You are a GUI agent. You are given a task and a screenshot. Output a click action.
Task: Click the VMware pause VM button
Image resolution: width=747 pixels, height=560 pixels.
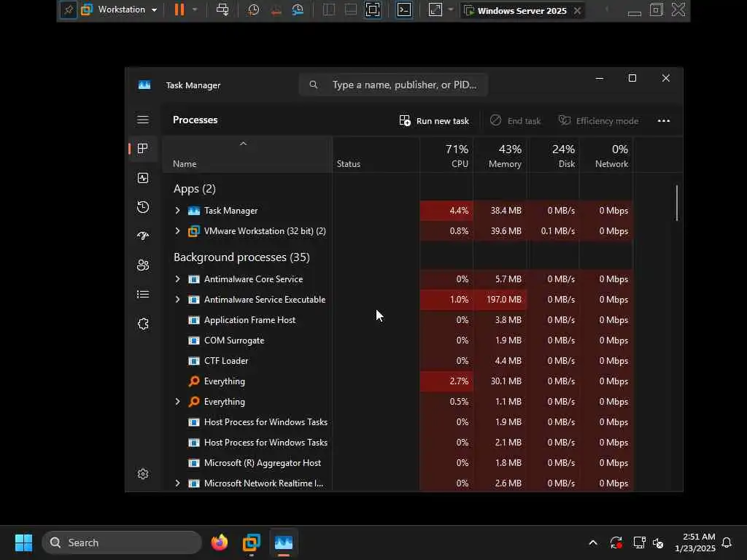pos(179,10)
